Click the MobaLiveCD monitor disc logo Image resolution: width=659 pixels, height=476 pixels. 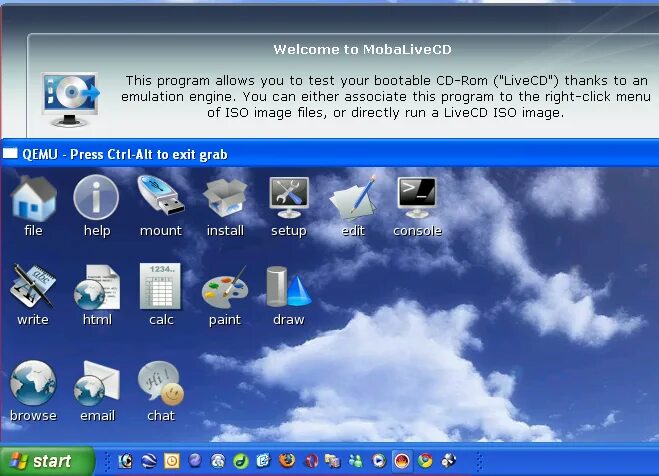click(x=71, y=99)
